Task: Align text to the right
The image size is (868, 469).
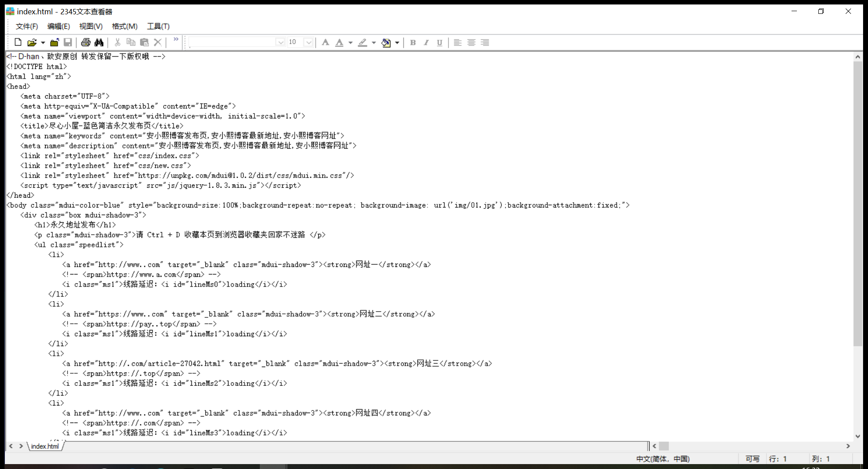Action: click(x=485, y=42)
